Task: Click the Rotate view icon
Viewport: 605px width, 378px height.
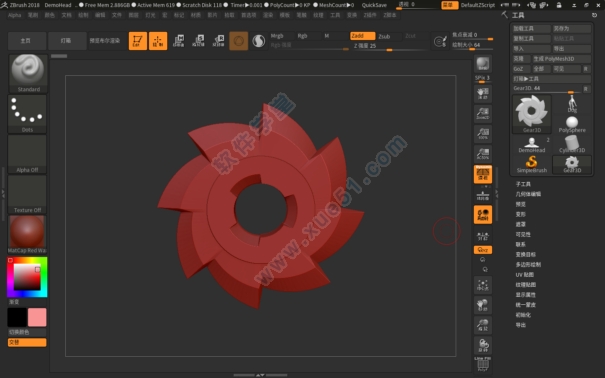Action: tap(483, 345)
